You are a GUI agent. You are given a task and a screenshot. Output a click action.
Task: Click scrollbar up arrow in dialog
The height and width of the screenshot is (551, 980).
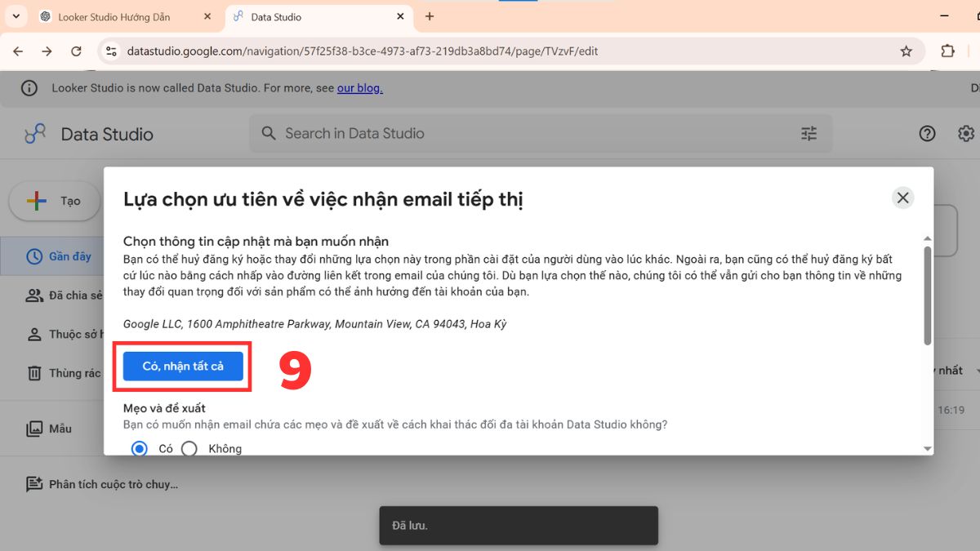927,239
